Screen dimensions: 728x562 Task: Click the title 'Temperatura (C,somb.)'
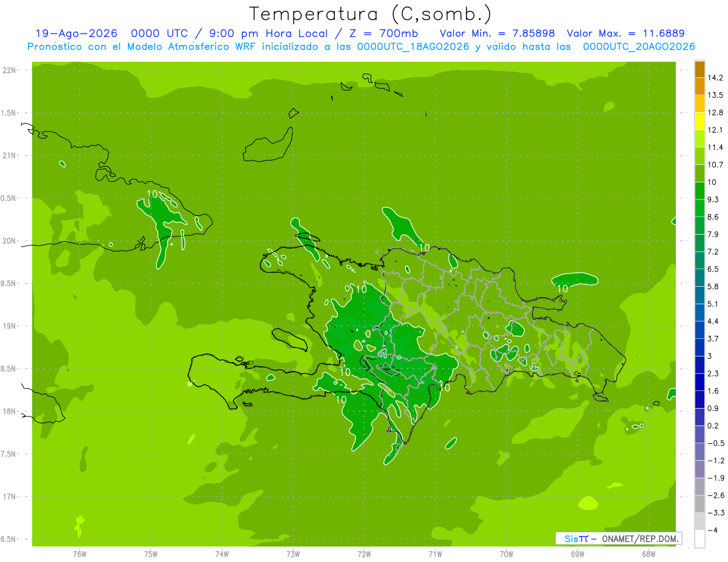tap(371, 14)
